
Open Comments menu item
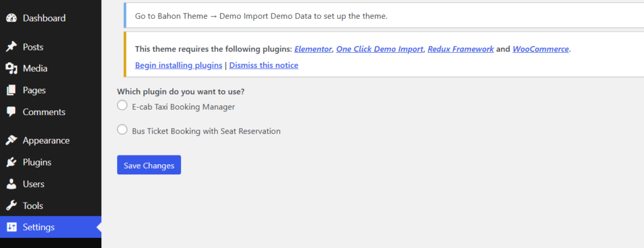[x=50, y=112]
